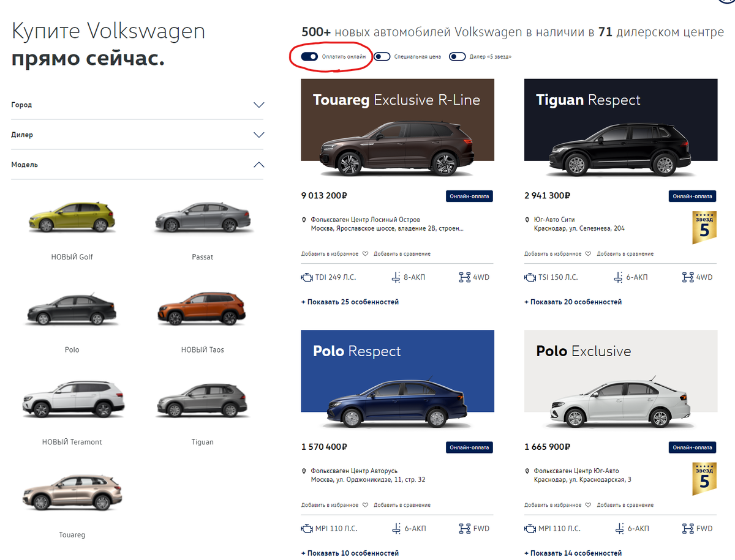Viewport: 735px width, 560px height.
Task: Collapse the Модель filter
Action: 137,165
